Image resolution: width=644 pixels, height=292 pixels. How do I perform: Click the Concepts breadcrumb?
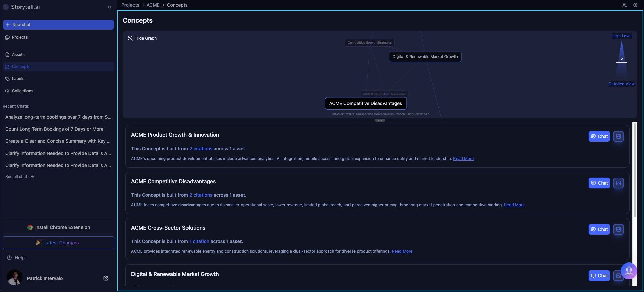177,5
